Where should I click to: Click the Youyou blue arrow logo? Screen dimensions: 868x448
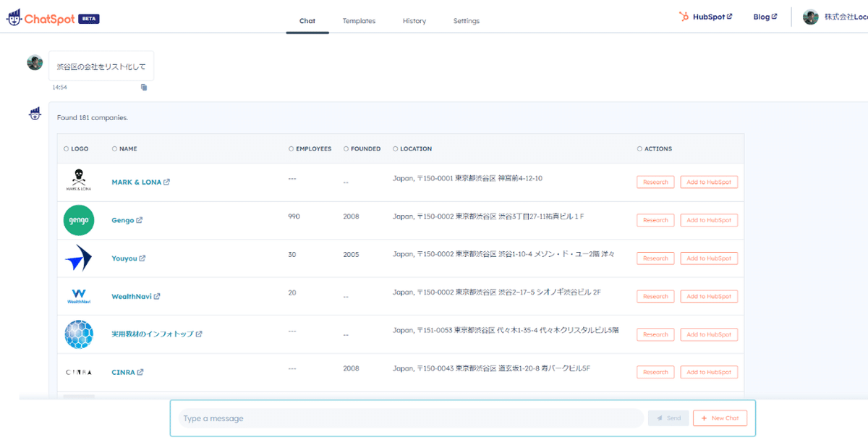(x=78, y=258)
